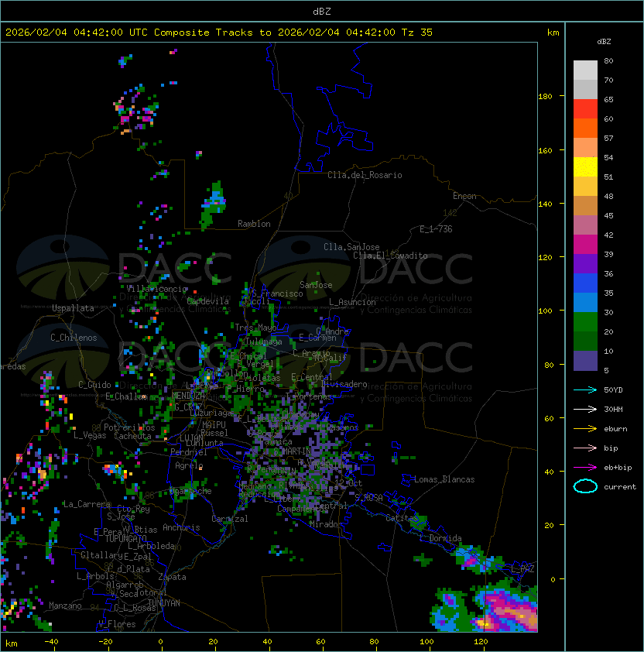Screen dimensions: 644x652
Task: Click the yellow eburn arrow legend icon
Action: pos(585,429)
